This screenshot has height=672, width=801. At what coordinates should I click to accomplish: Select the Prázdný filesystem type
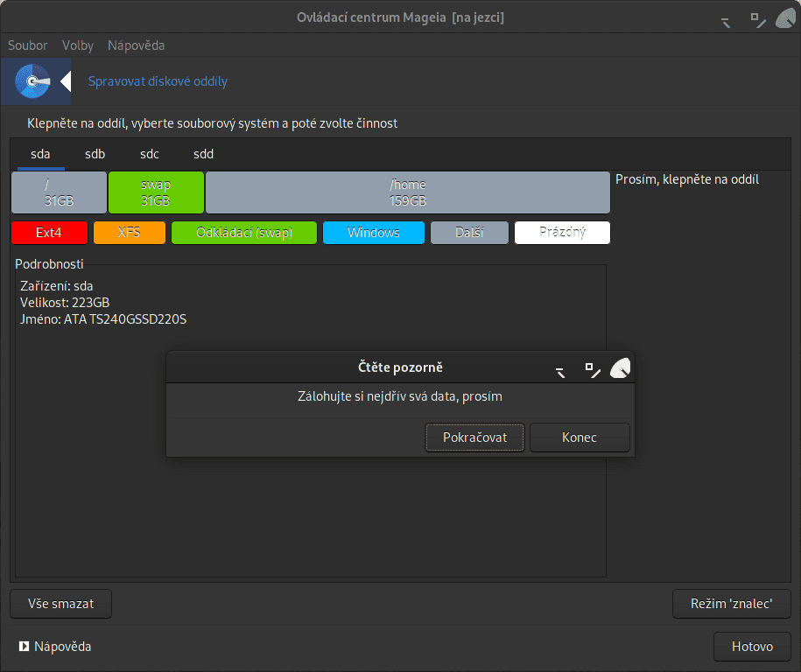coord(562,233)
